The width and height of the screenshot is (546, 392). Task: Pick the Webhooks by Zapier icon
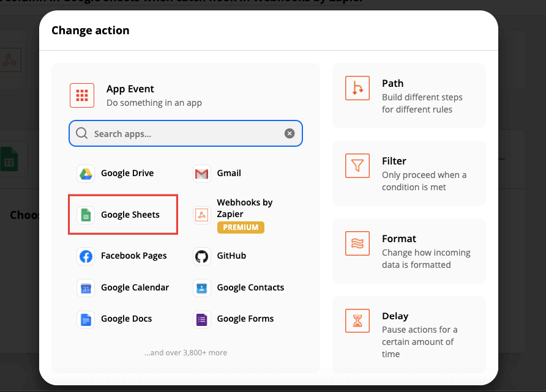point(201,215)
